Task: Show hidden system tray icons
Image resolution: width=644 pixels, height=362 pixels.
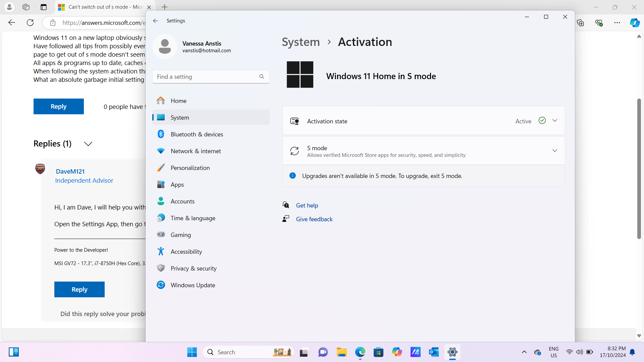Action: pos(524,352)
